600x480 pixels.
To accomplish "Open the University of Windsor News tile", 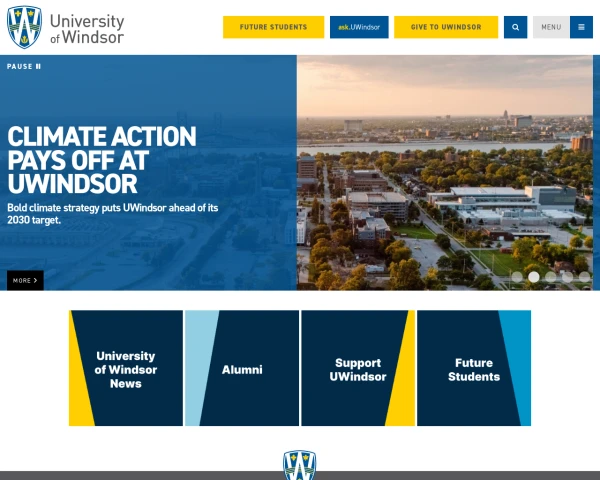I will point(126,368).
